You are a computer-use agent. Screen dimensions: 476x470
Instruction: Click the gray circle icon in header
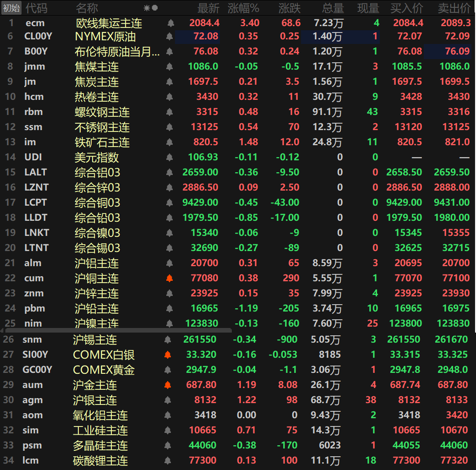tap(155, 8)
